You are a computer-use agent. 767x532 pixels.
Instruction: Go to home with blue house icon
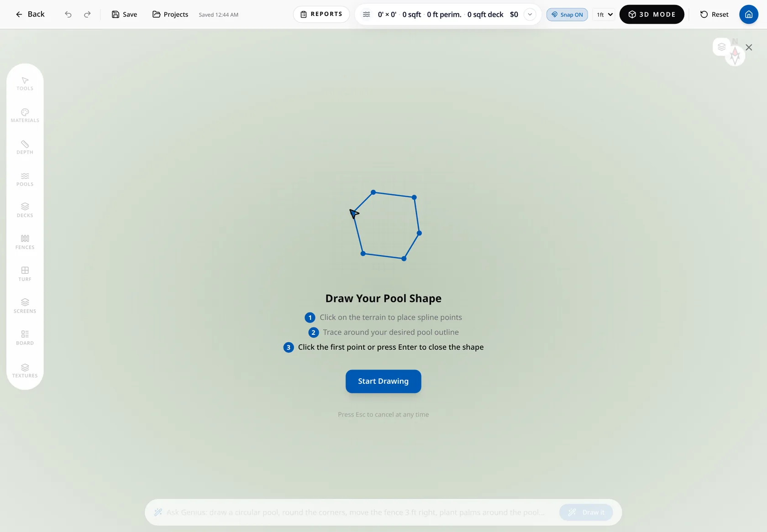click(749, 15)
